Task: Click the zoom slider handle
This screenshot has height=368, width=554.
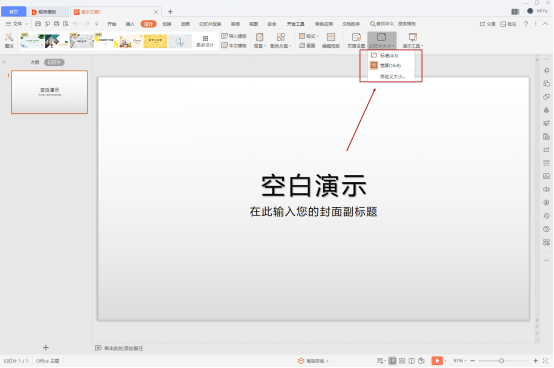Action: 501,361
